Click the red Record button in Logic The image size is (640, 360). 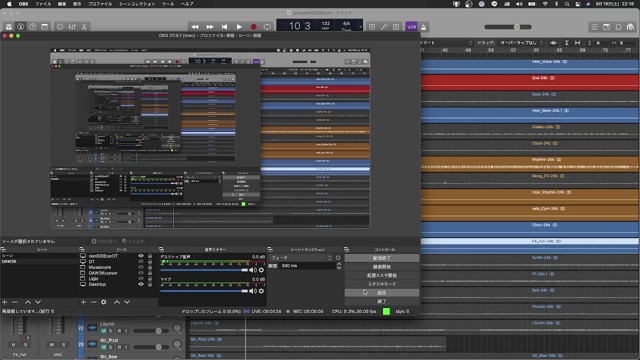(x=253, y=27)
